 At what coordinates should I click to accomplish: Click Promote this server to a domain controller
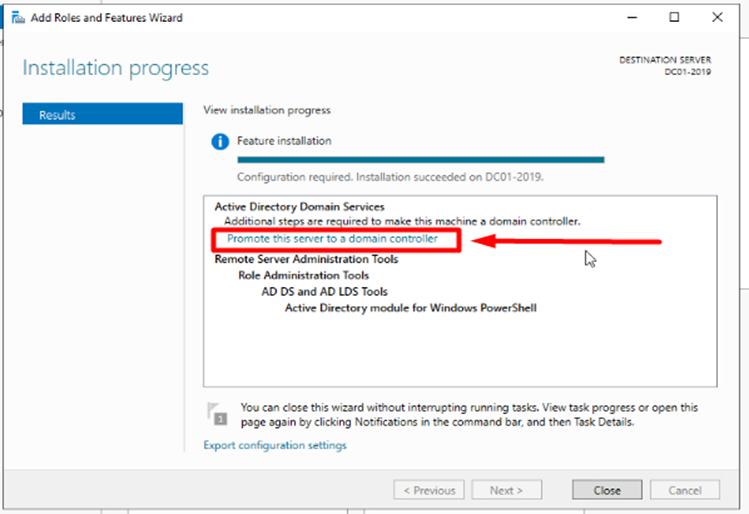coord(332,239)
